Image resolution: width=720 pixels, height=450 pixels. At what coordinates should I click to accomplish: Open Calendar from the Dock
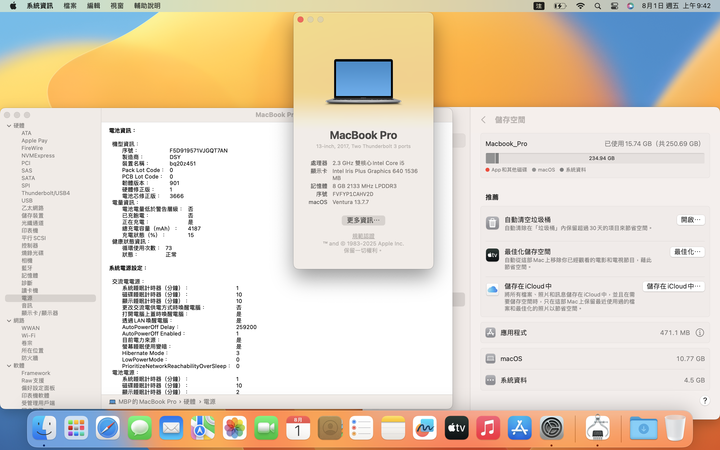pyautogui.click(x=298, y=428)
